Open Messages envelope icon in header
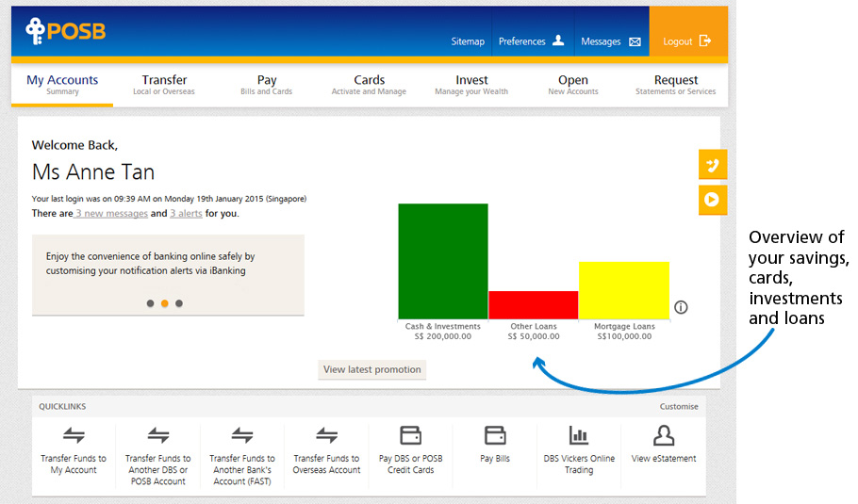The image size is (858, 504). [635, 41]
